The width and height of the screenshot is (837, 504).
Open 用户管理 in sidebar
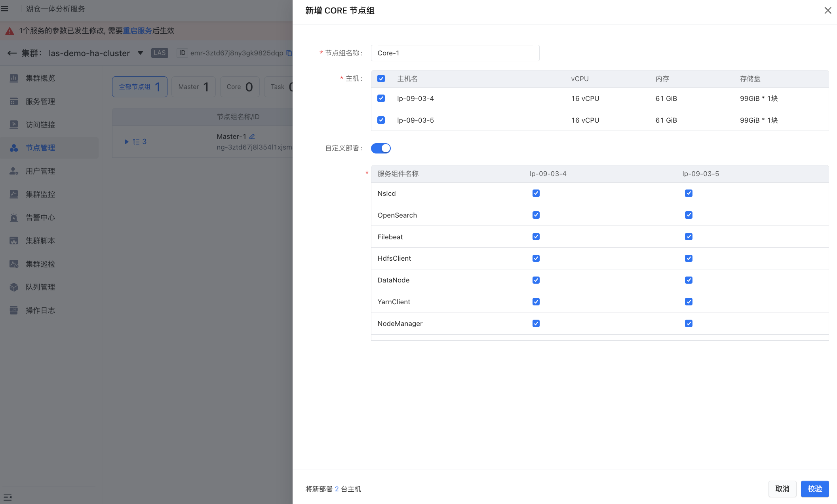(x=40, y=171)
